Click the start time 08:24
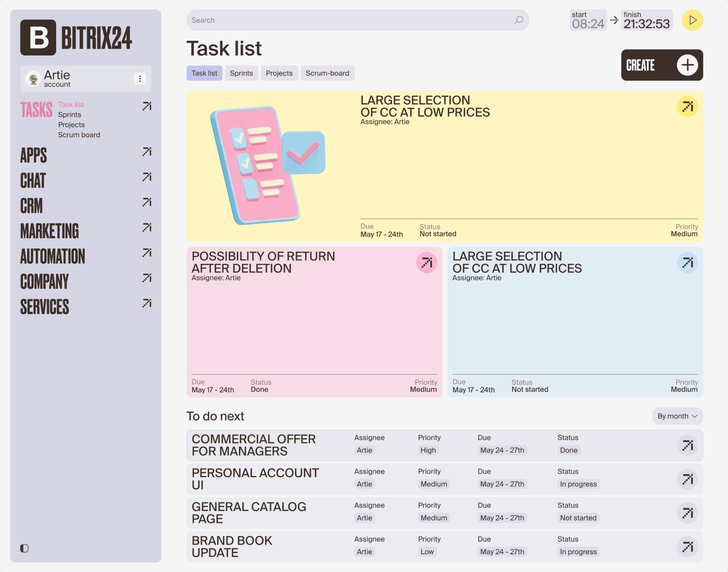 click(x=588, y=24)
